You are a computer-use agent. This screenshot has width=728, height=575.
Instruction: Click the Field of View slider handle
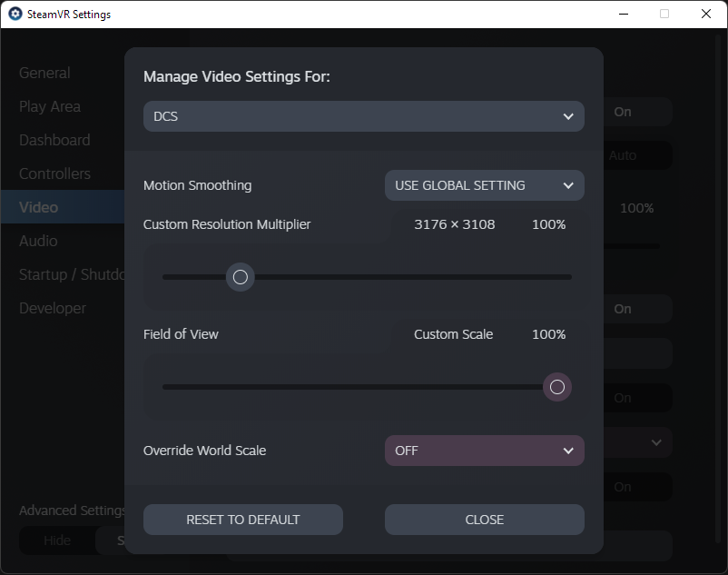point(557,387)
